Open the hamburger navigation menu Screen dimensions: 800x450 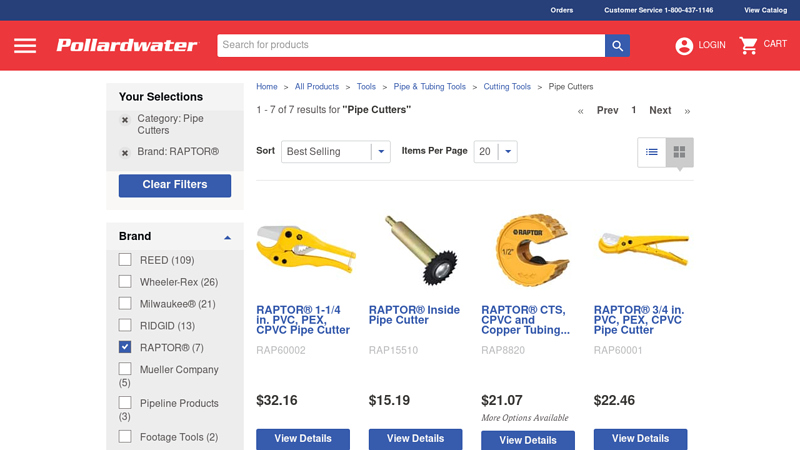(25, 45)
